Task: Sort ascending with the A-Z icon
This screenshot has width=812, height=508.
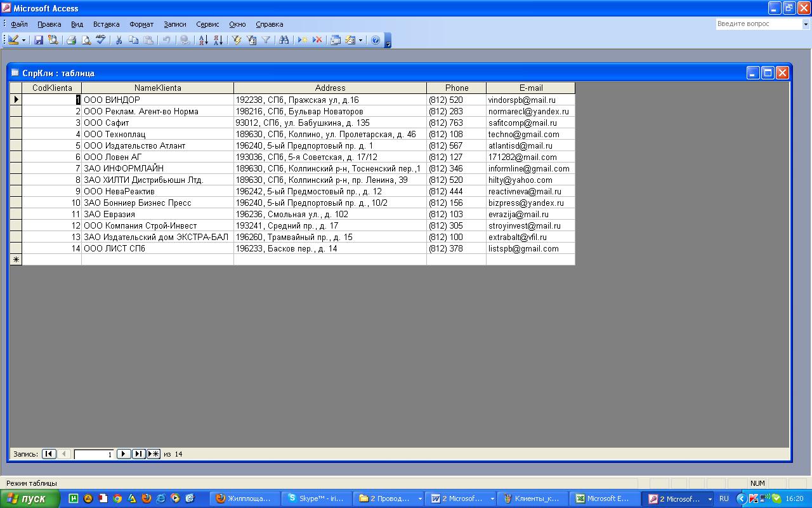Action: [203, 40]
